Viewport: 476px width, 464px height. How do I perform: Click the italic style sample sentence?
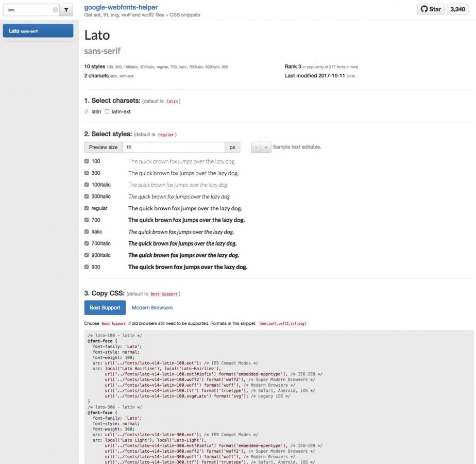(x=181, y=232)
